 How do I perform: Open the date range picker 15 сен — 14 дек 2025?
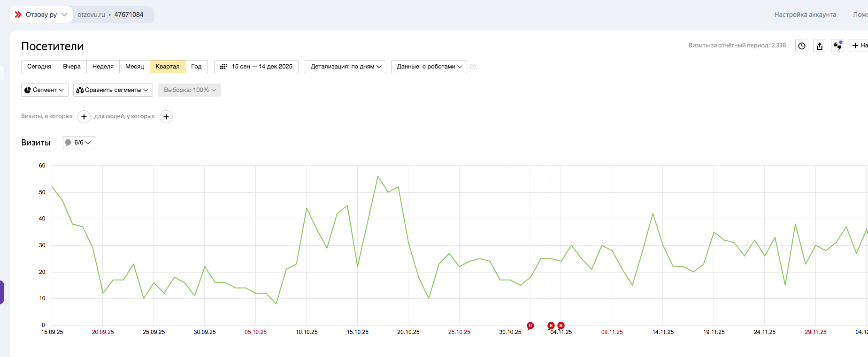(256, 67)
